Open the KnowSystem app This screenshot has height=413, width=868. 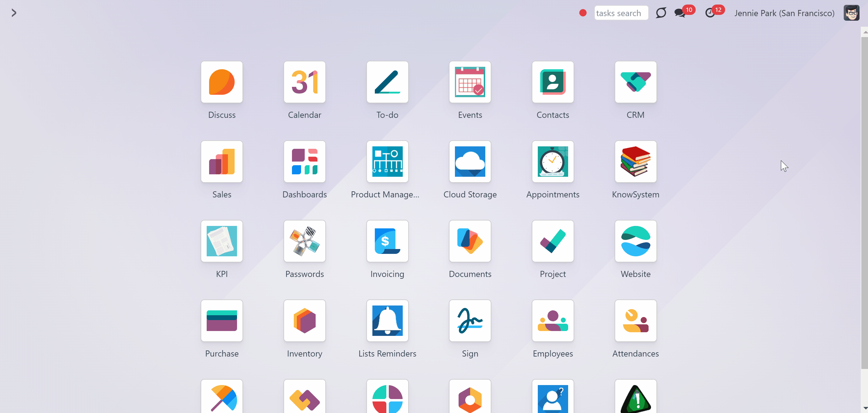click(x=636, y=162)
